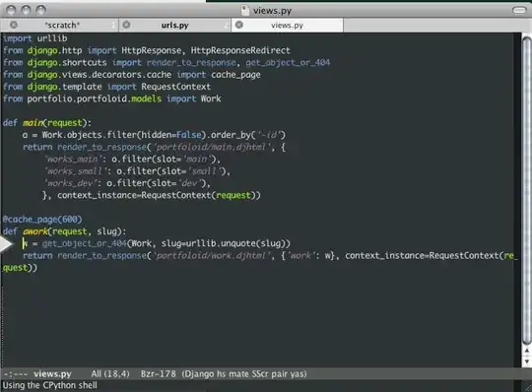532x392 pixels.
Task: Click 'portfolio.portfoloid.models' import path
Action: 95,98
